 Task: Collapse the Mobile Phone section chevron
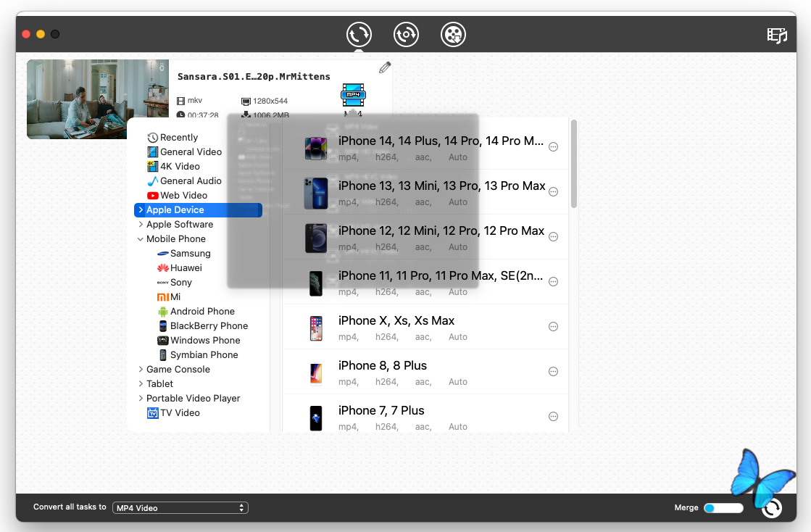coord(140,239)
